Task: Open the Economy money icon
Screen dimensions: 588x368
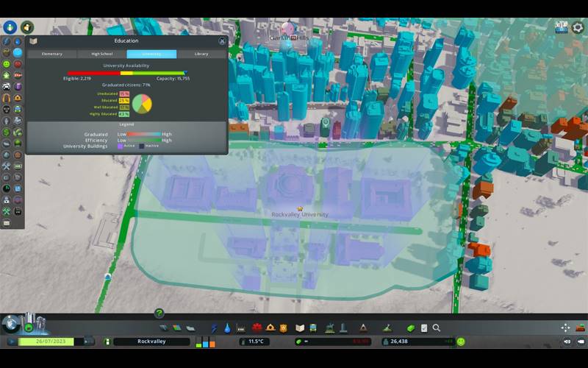Action: point(411,328)
